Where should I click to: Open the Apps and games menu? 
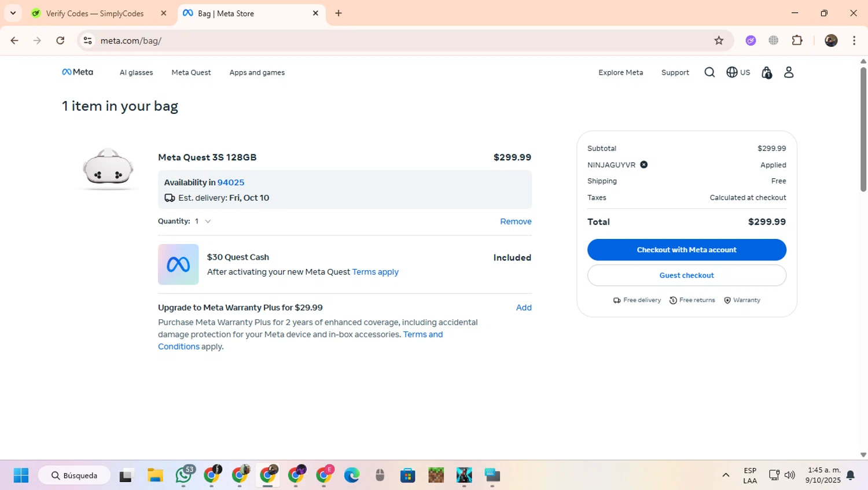pos(257,72)
